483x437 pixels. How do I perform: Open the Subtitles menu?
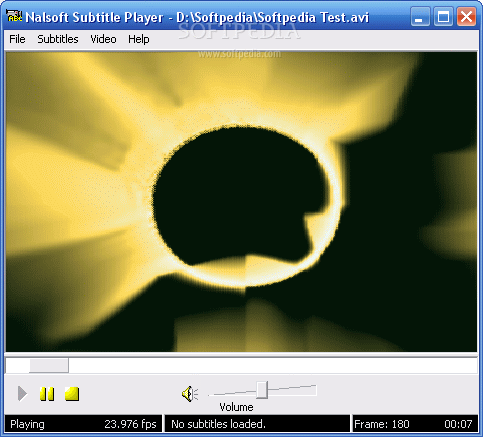58,39
